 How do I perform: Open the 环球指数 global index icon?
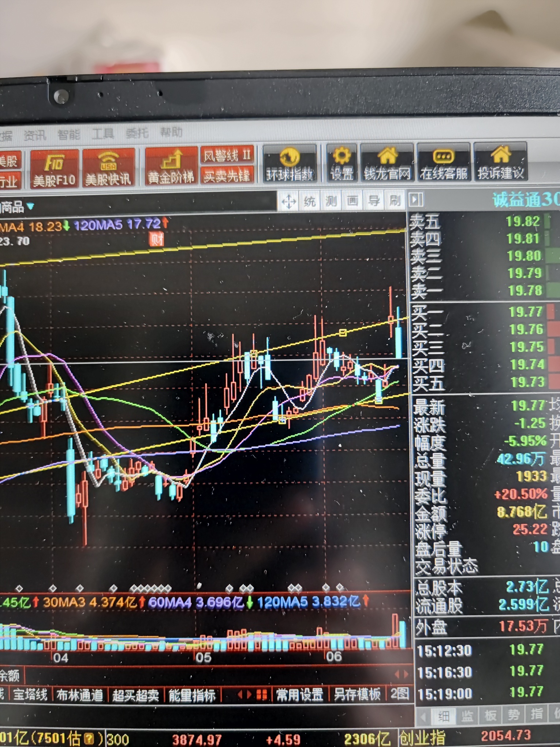tap(290, 164)
